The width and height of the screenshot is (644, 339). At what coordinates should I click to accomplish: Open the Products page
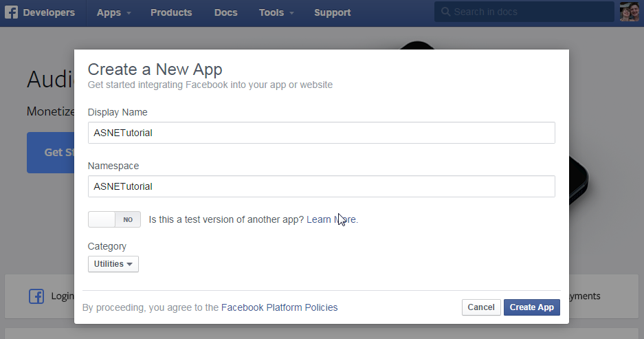tap(171, 12)
